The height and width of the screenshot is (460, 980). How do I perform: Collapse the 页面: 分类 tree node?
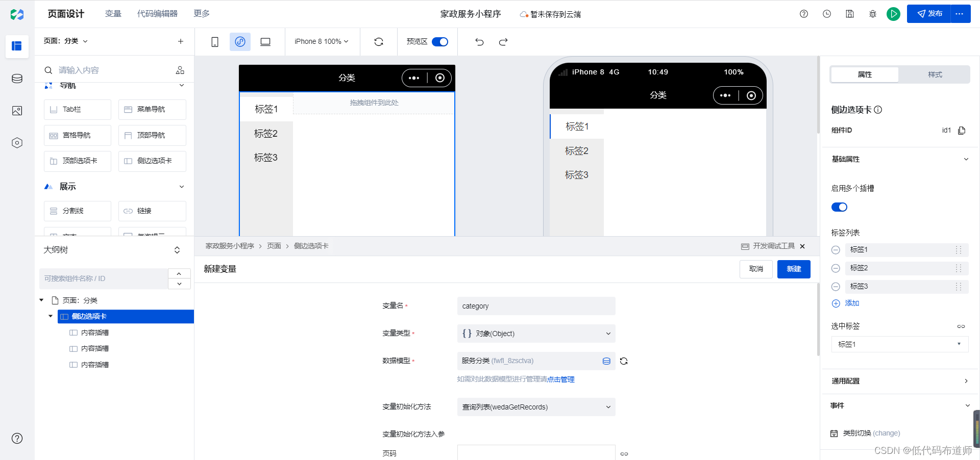[x=42, y=300]
